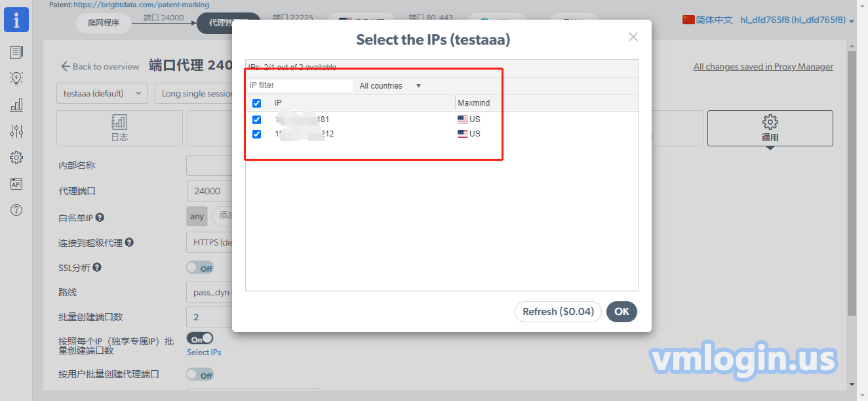Open the testaaa (default) zone dropdown
This screenshot has height=401, width=868.
[x=102, y=93]
